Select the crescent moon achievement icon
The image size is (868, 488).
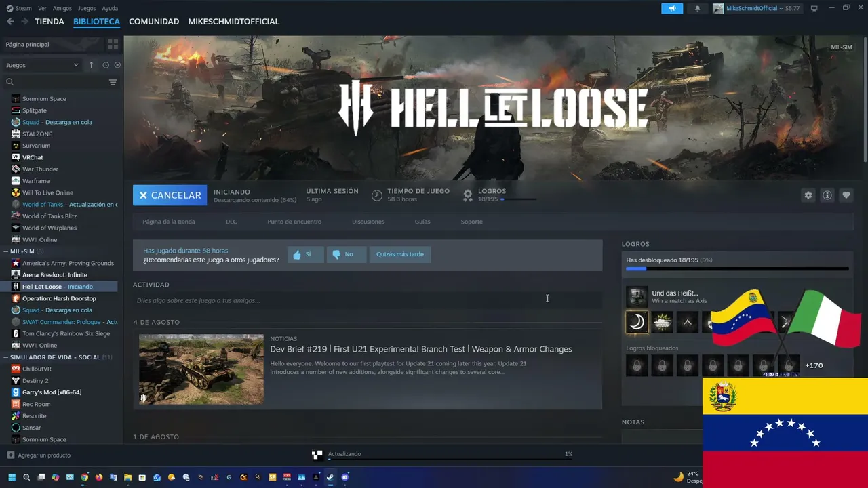pos(637,322)
